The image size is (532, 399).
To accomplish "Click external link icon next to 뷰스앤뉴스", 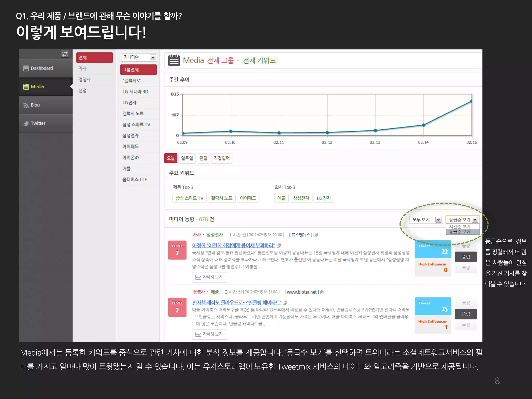I will (316, 235).
